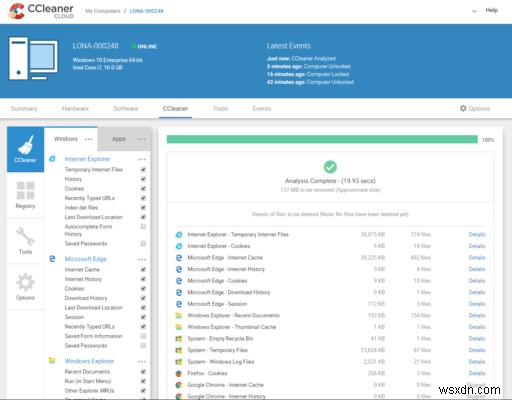Click the LONA-000248 breadcrumb link
Viewport: 512px width, 400px height.
point(146,11)
